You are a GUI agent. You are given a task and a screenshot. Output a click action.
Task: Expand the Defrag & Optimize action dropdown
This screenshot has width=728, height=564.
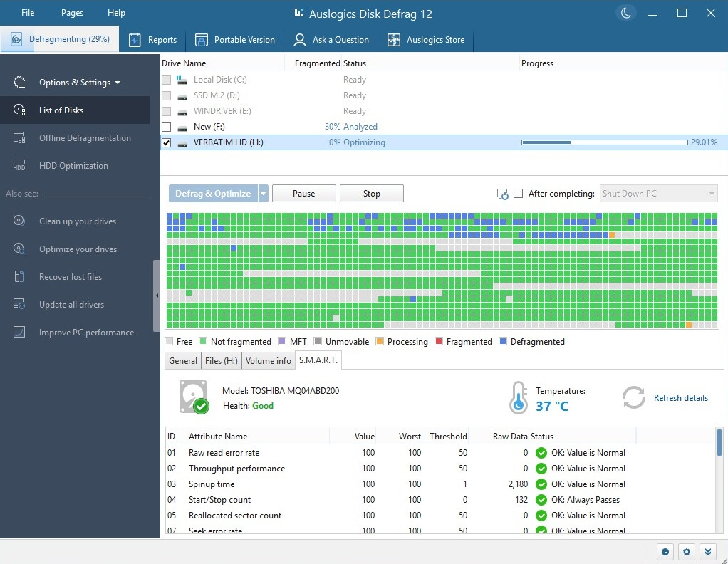[264, 193]
